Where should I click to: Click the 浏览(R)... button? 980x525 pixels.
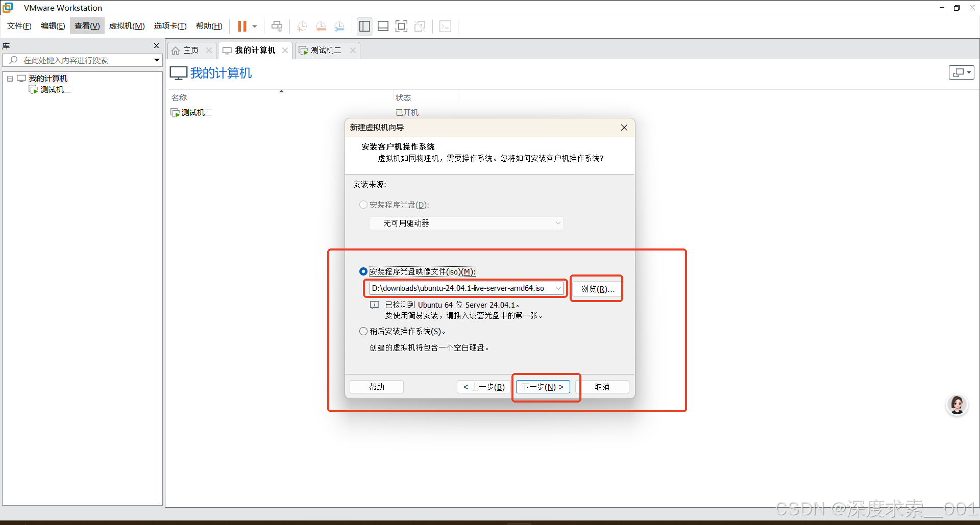click(x=598, y=289)
